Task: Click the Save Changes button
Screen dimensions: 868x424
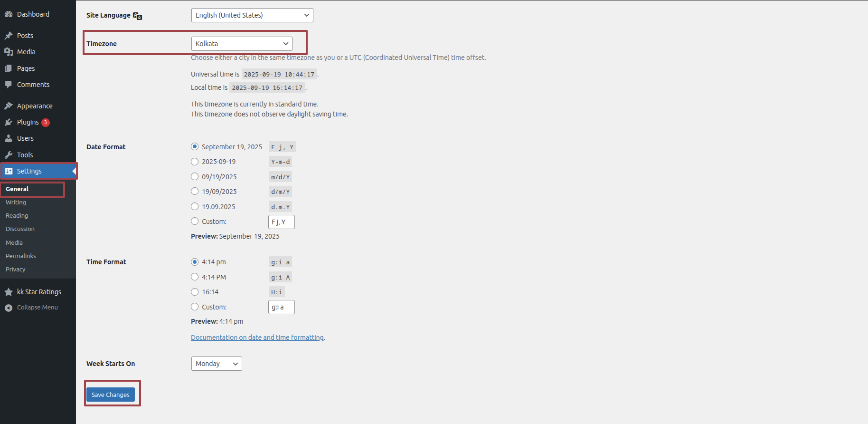Action: (111, 395)
